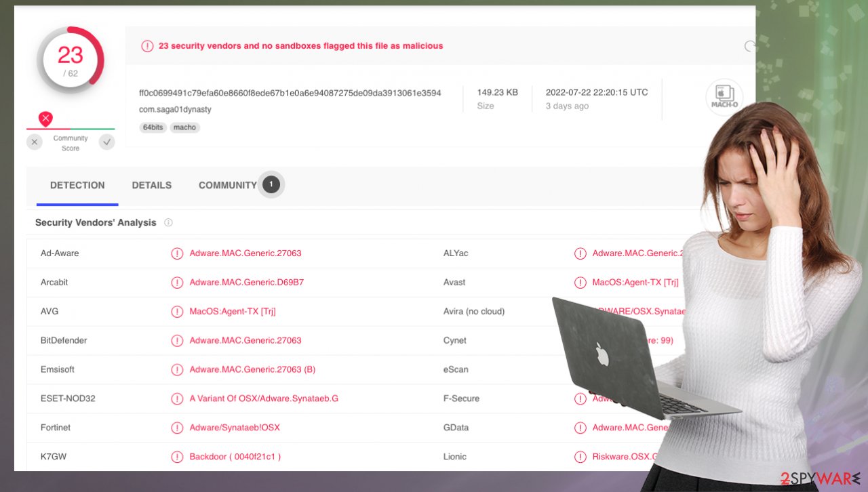Click the ALYac warning icon
Image resolution: width=868 pixels, height=492 pixels.
580,253
